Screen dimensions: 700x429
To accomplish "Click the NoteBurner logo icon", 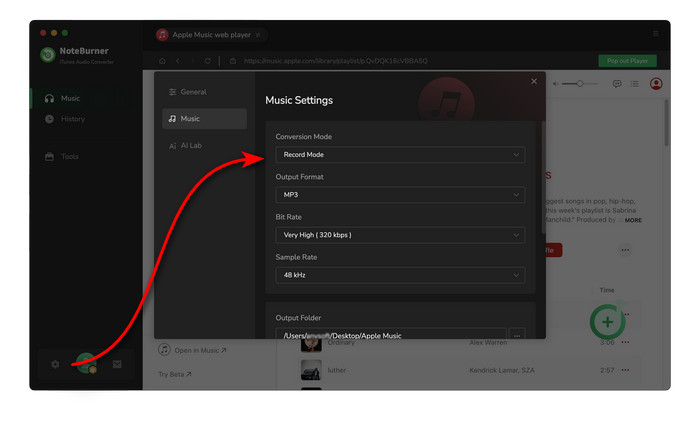I will click(48, 54).
